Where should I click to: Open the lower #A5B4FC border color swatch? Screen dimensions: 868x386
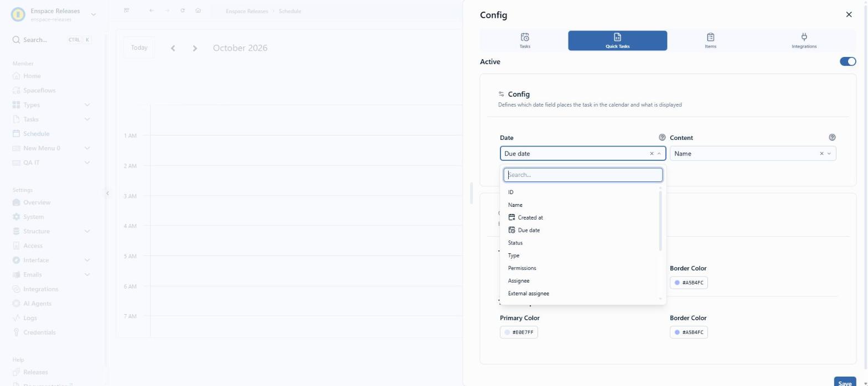[x=689, y=332]
